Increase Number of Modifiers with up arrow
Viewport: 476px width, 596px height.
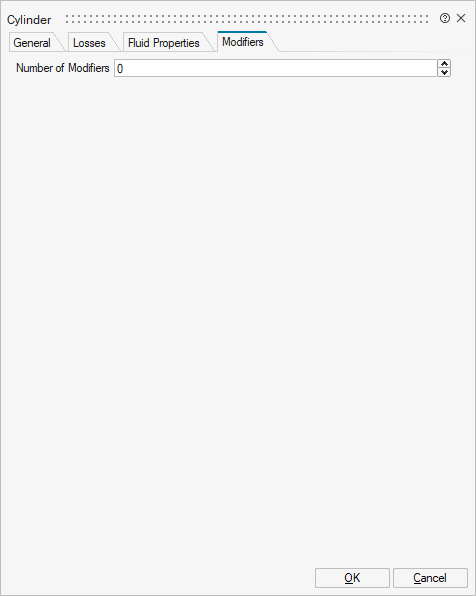point(444,63)
